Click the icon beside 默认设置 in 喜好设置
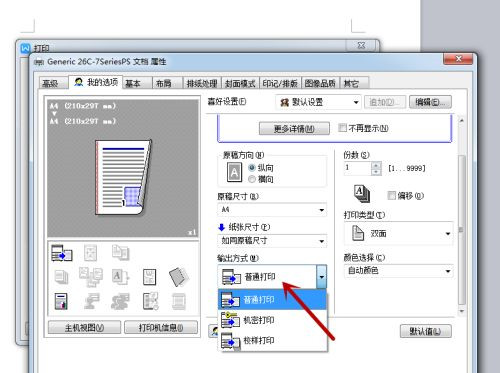 pos(284,102)
